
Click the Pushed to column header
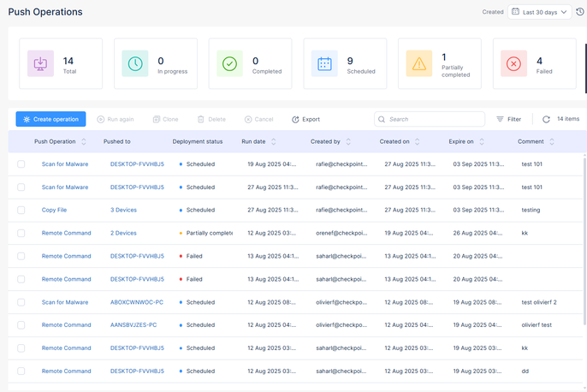116,141
